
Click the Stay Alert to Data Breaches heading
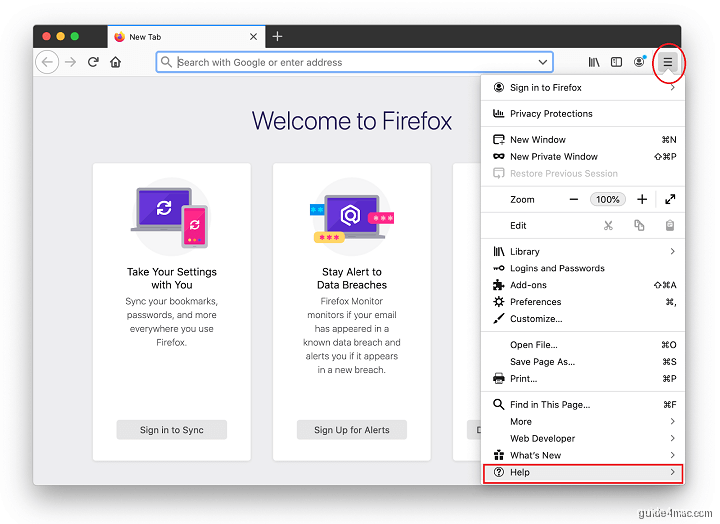(x=352, y=278)
